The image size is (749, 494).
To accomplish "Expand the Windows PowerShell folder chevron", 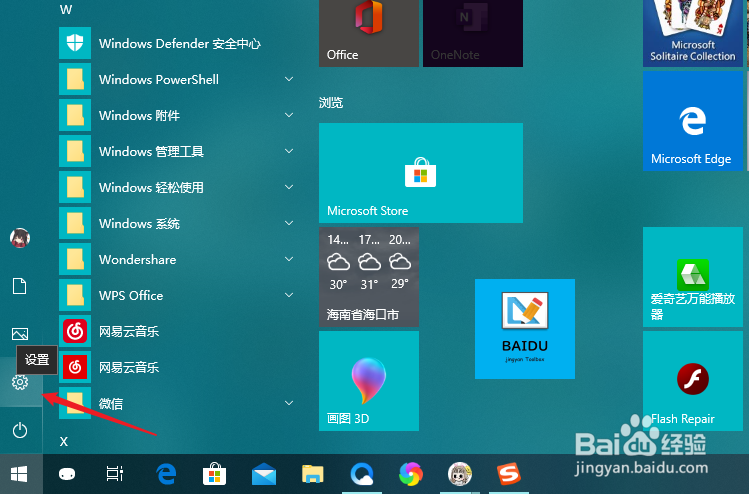I will [x=289, y=79].
